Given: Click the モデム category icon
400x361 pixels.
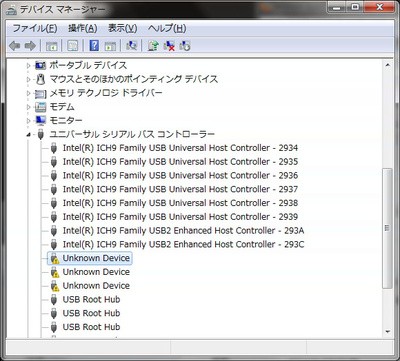Looking at the screenshot, I should pos(41,107).
